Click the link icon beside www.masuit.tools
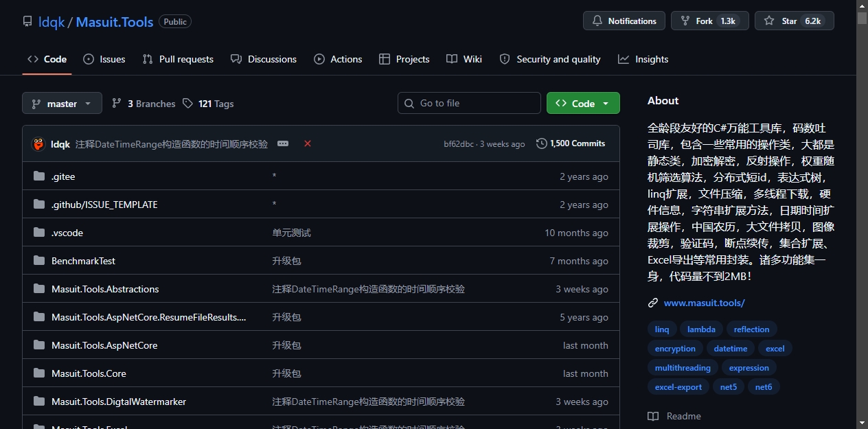The width and height of the screenshot is (868, 429). [653, 303]
